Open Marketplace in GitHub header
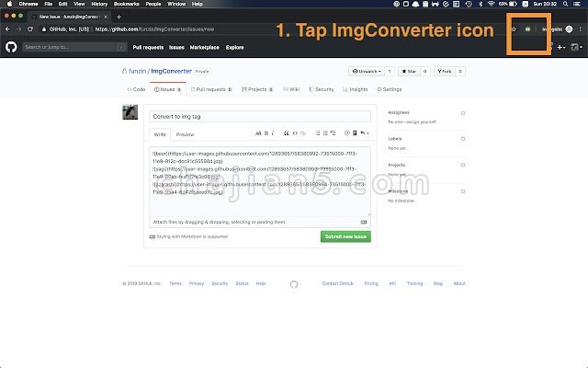Screen dimensions: 588x368 pyautogui.click(x=204, y=47)
